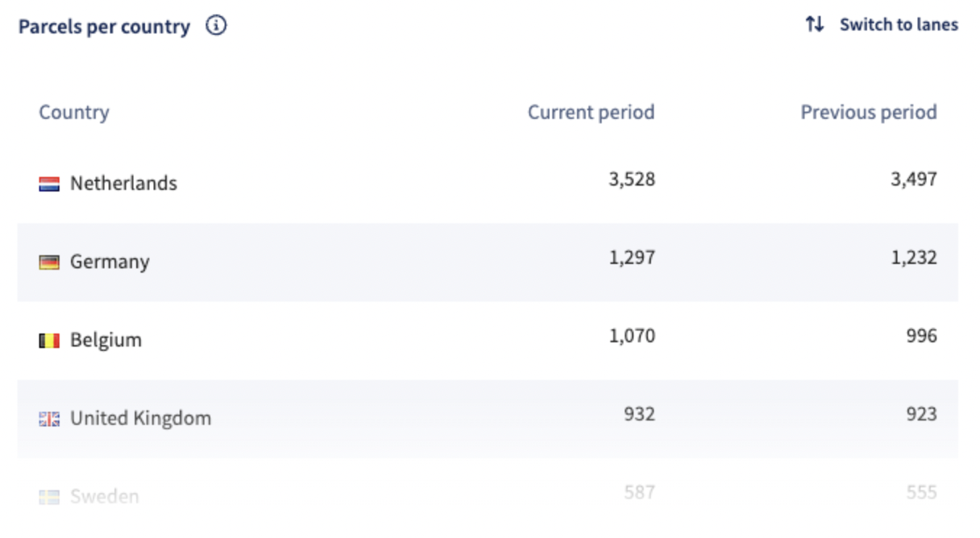This screenshot has height=538, width=980.
Task: Click the Germany flag icon
Action: coord(49,262)
